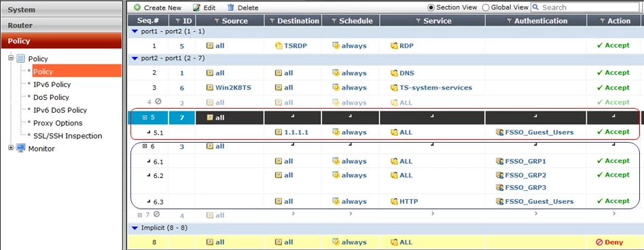This screenshot has height=250, width=644.
Task: Click the filter icon in Source header
Action: coord(217,21)
